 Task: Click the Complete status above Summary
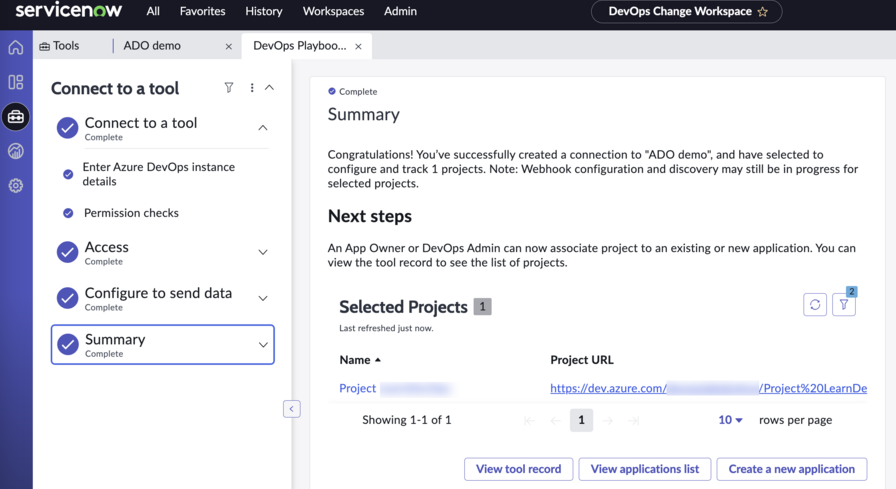(353, 91)
